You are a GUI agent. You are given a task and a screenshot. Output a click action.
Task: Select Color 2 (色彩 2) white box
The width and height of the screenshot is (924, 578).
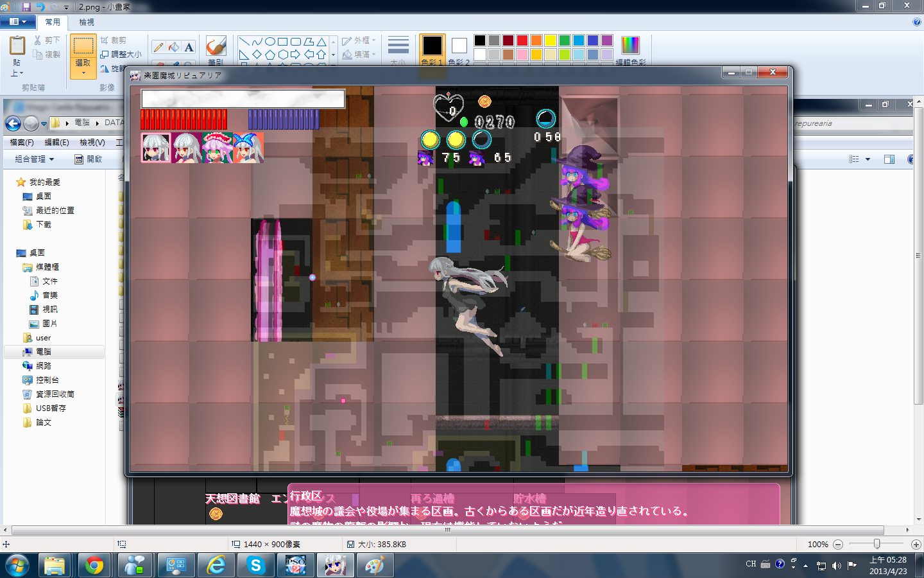[459, 46]
